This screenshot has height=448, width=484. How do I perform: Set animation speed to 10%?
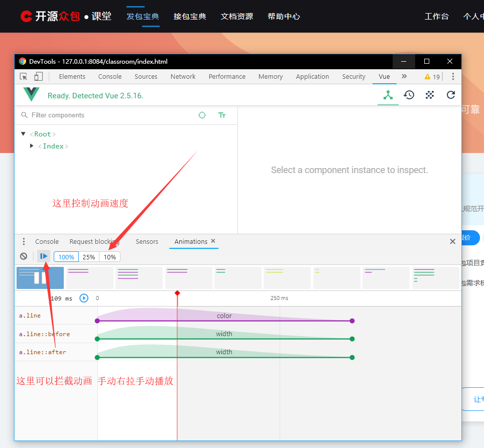coord(109,257)
